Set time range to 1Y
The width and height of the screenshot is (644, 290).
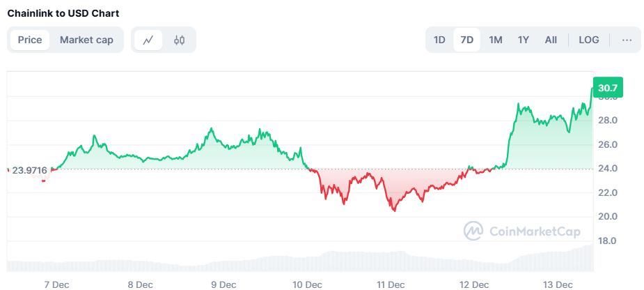click(x=523, y=40)
